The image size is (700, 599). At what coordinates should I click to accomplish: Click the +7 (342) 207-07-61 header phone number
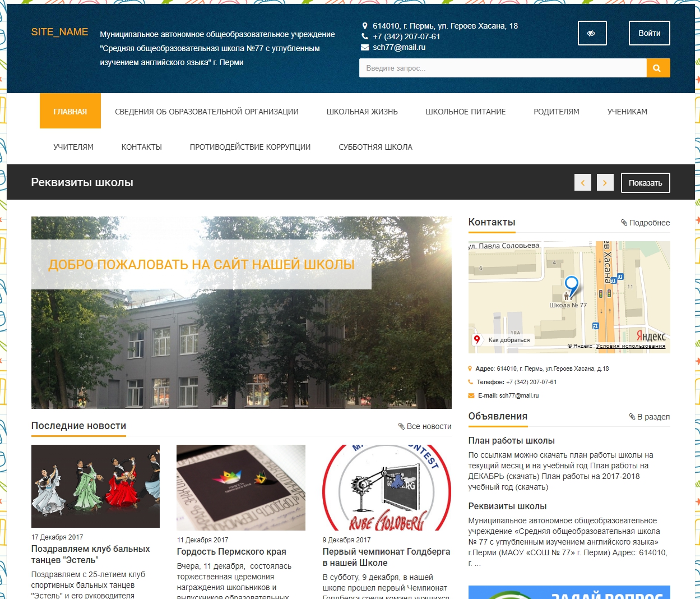point(406,36)
